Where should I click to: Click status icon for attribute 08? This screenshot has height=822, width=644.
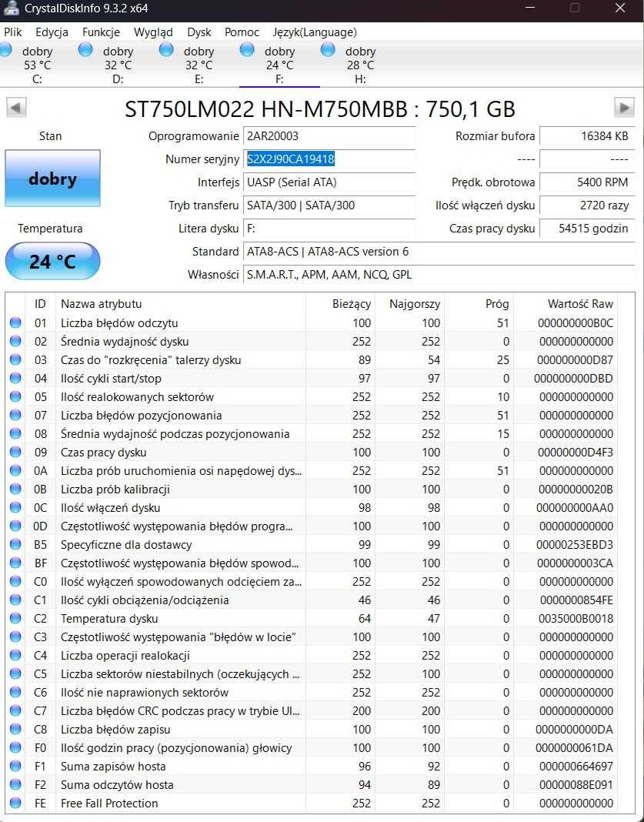pyautogui.click(x=15, y=433)
